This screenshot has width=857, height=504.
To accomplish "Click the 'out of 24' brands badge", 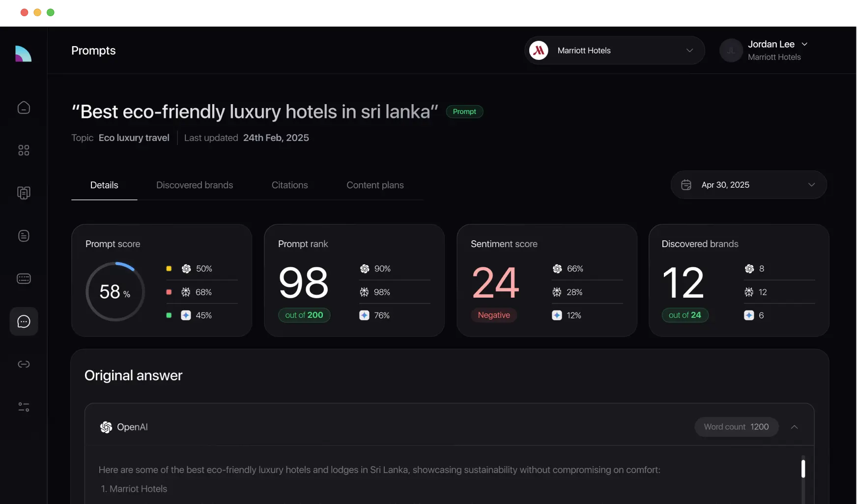I will [685, 315].
